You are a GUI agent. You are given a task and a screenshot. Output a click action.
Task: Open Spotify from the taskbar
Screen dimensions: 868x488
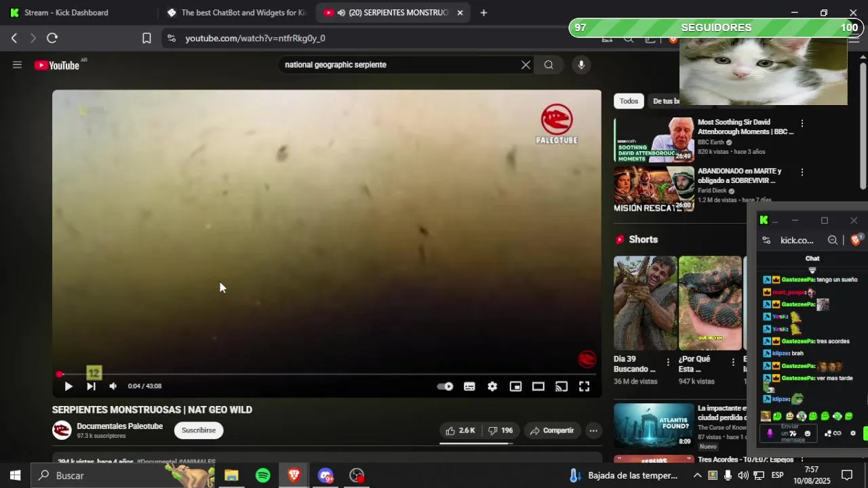point(263,476)
